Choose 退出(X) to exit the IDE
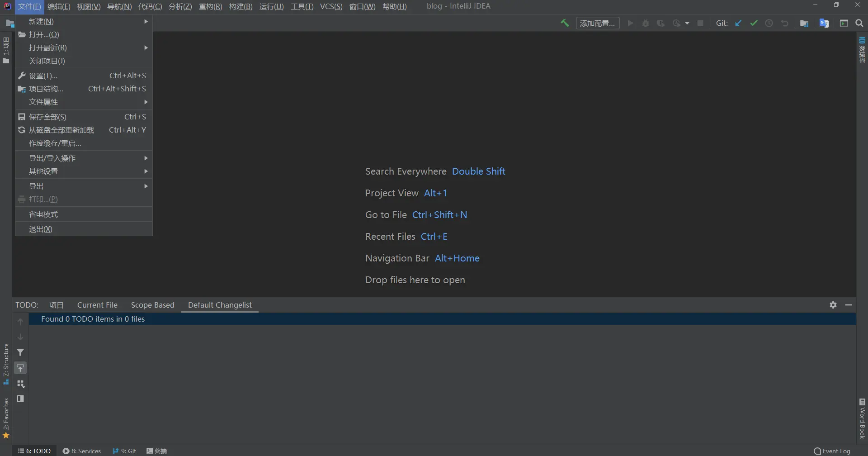868x456 pixels. pyautogui.click(x=84, y=229)
